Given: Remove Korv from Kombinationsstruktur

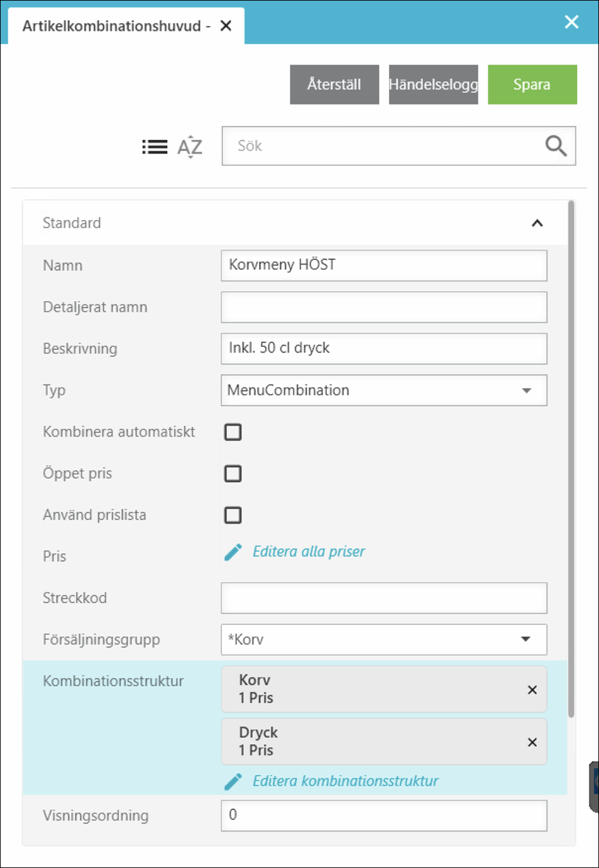Looking at the screenshot, I should click(532, 689).
